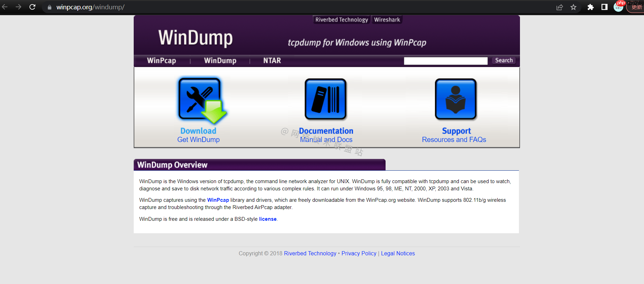The width and height of the screenshot is (644, 284).
Task: Click the address bar URL winpcap.org/windump/
Action: coord(91,7)
